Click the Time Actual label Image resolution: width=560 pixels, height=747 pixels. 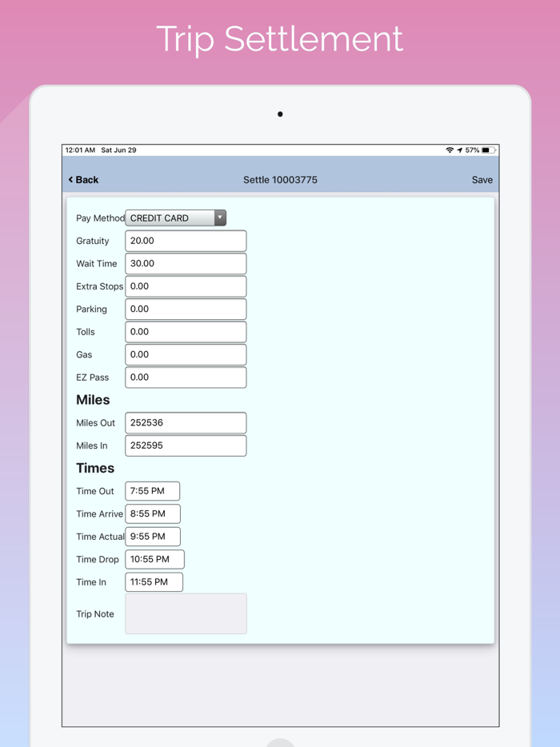pos(100,537)
